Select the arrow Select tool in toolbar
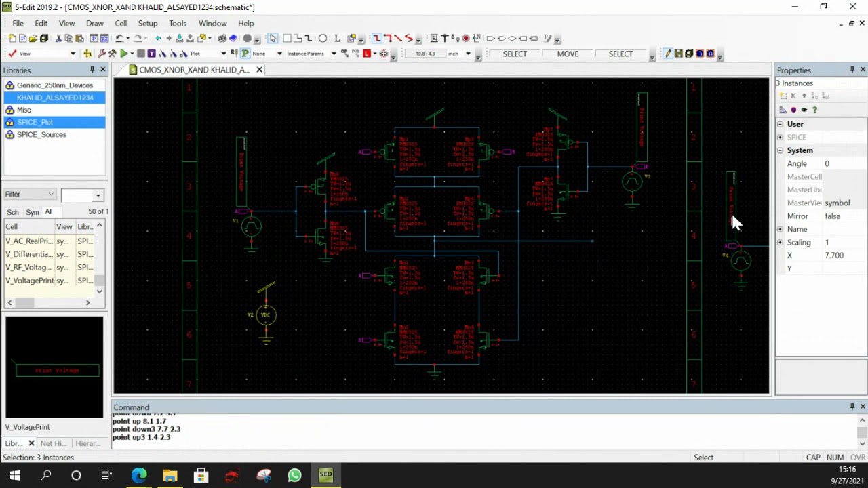This screenshot has height=488, width=868. coord(273,38)
